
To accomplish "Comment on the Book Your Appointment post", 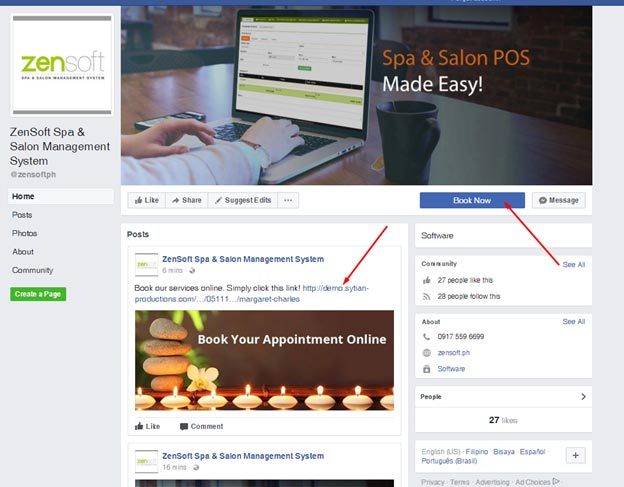I will click(x=202, y=426).
